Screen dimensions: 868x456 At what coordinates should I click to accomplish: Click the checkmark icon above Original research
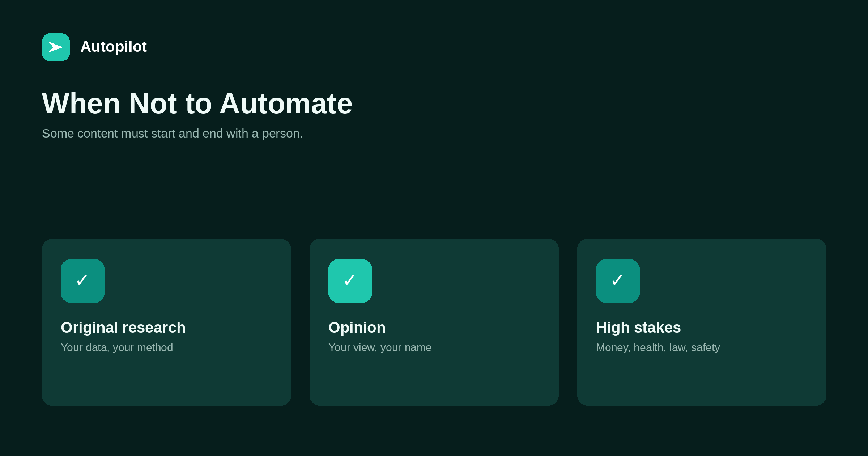82,281
